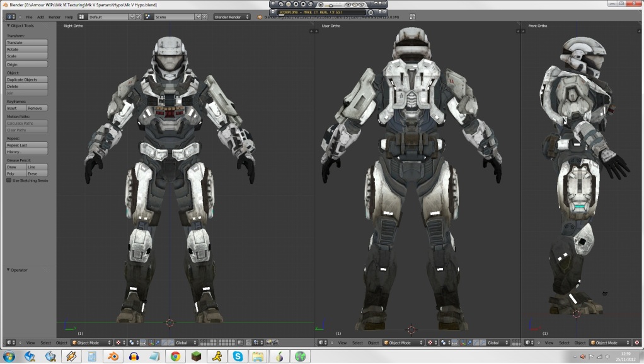The width and height of the screenshot is (644, 364).
Task: Switch to Blender in the taskbar
Action: click(x=113, y=356)
